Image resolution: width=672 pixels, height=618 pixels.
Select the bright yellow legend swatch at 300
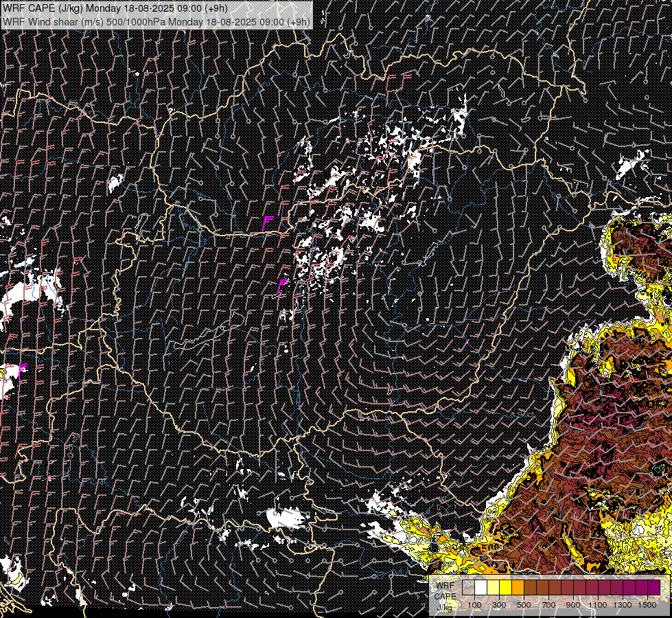point(505,587)
